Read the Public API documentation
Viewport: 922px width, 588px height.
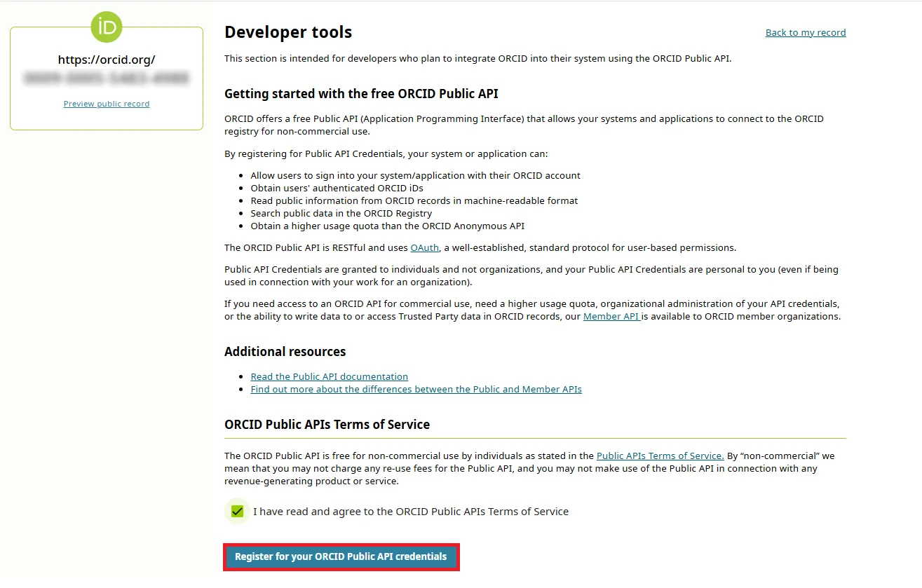(x=329, y=376)
